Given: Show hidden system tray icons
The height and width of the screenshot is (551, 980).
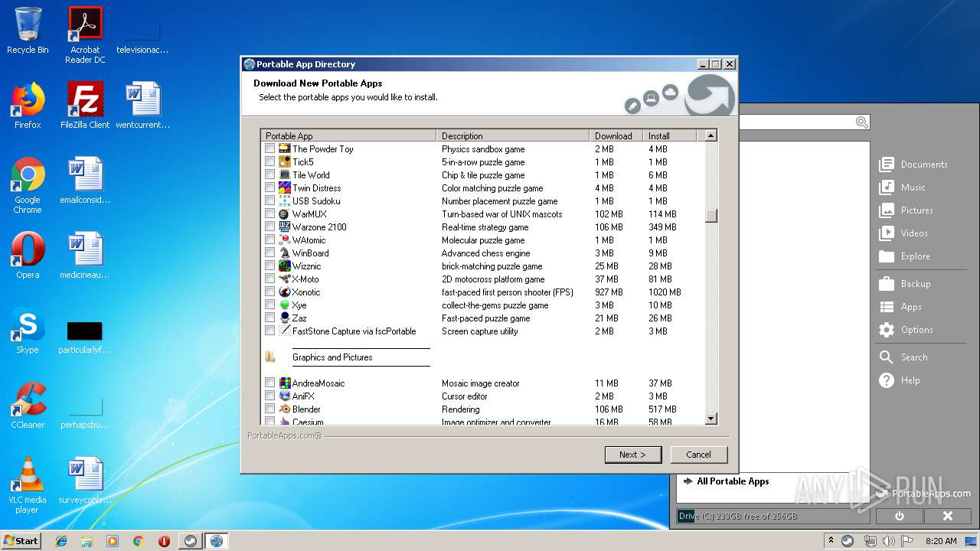Looking at the screenshot, I should click(x=831, y=541).
